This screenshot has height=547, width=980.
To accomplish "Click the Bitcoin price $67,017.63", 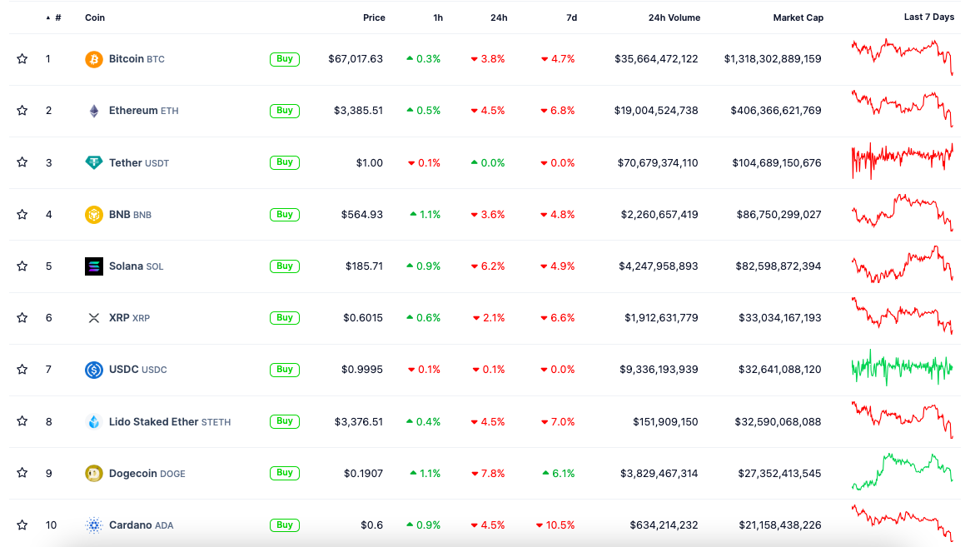I will point(356,59).
